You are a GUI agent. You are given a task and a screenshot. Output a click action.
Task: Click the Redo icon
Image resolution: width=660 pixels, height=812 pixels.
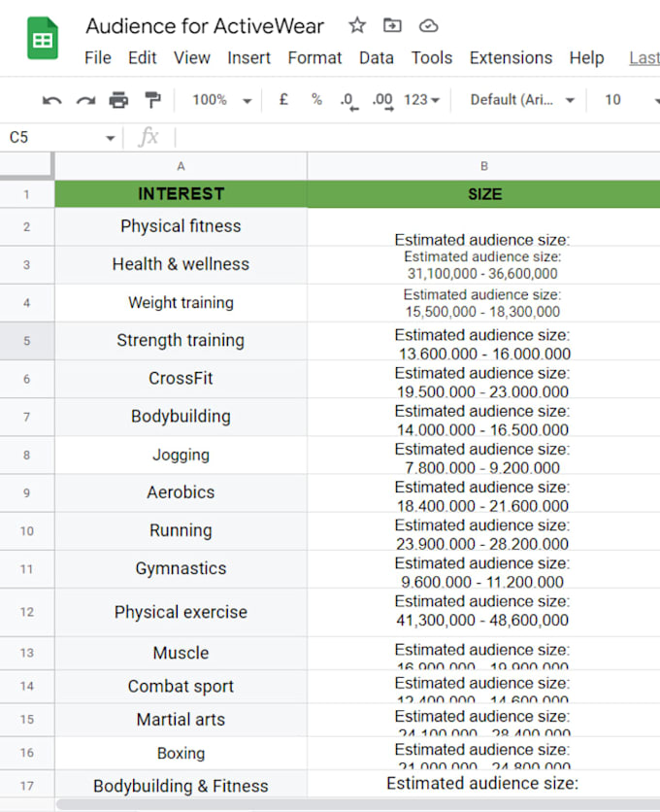tap(85, 99)
